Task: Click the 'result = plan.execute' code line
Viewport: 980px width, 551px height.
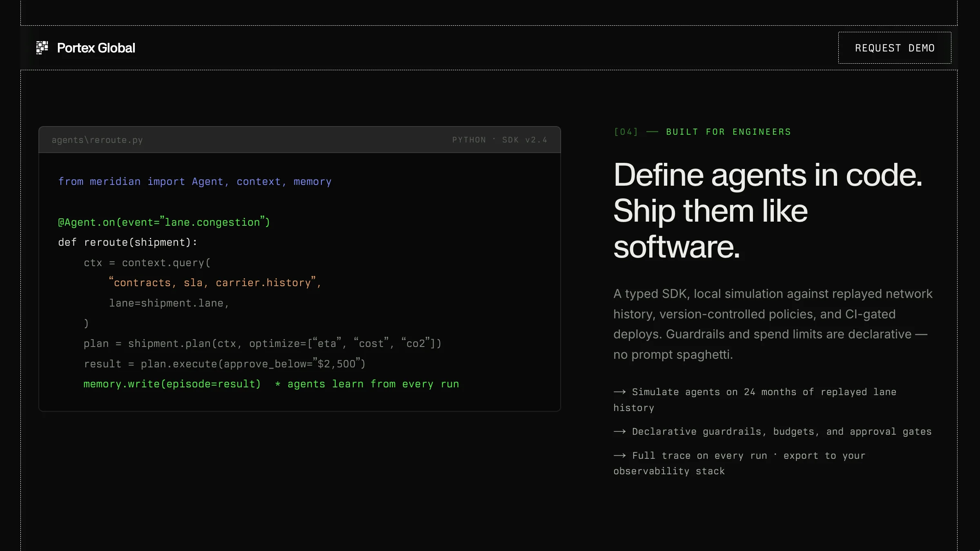Action: (x=225, y=364)
